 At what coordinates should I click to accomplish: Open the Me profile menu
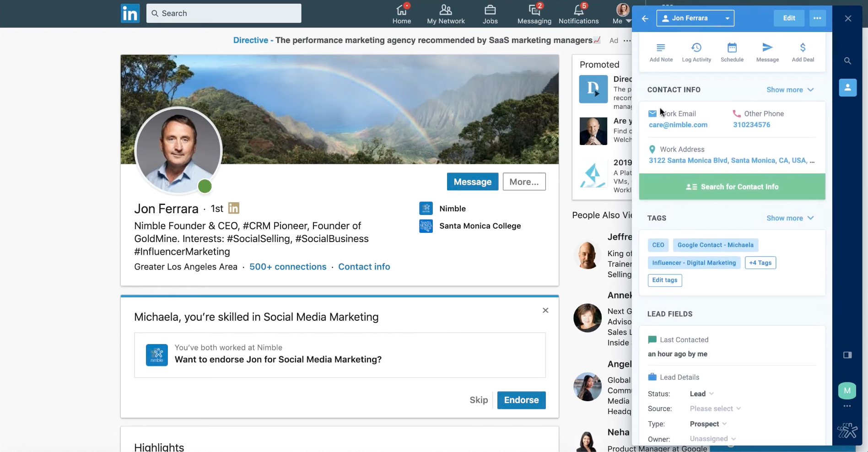tap(621, 14)
